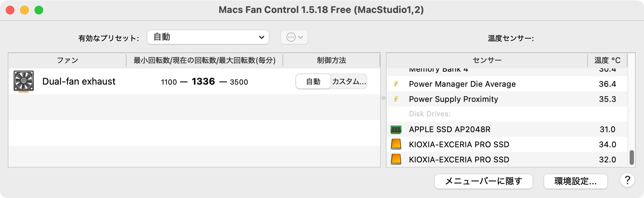Viewport: 644px width, 198px height.
Task: Open 環境設定... preferences
Action: [x=575, y=181]
